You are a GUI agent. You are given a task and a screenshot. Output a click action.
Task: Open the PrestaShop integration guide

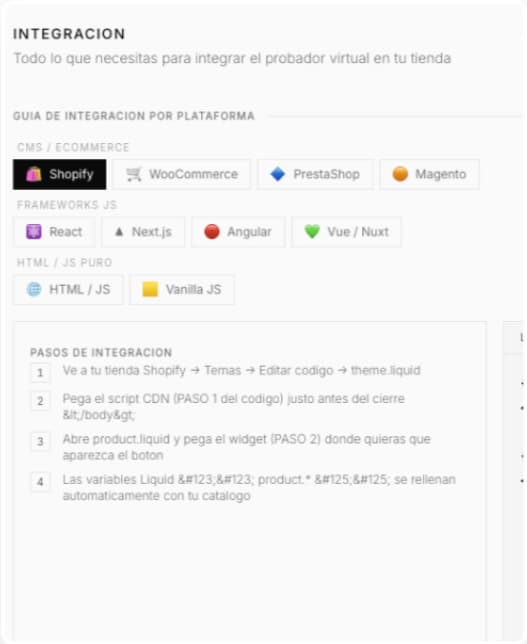tap(315, 174)
